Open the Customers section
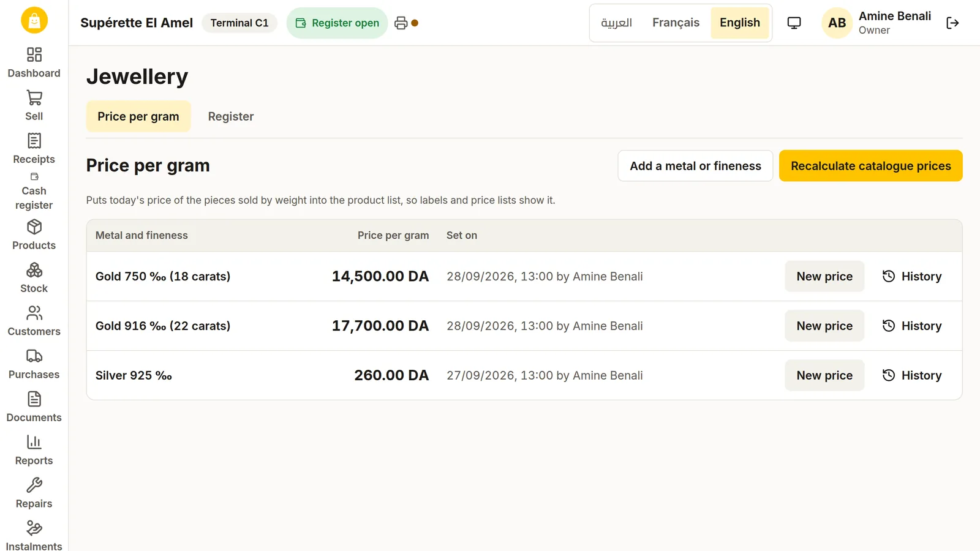The width and height of the screenshot is (980, 551). point(34,321)
